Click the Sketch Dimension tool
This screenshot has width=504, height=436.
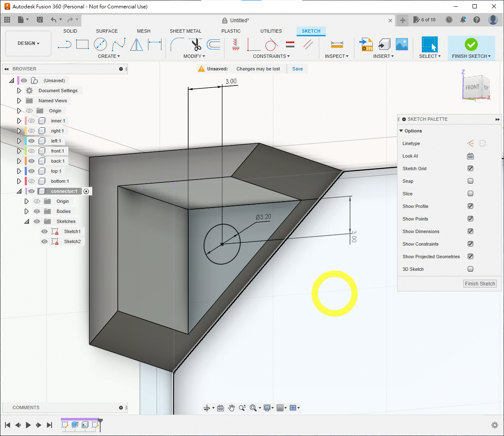[155, 44]
